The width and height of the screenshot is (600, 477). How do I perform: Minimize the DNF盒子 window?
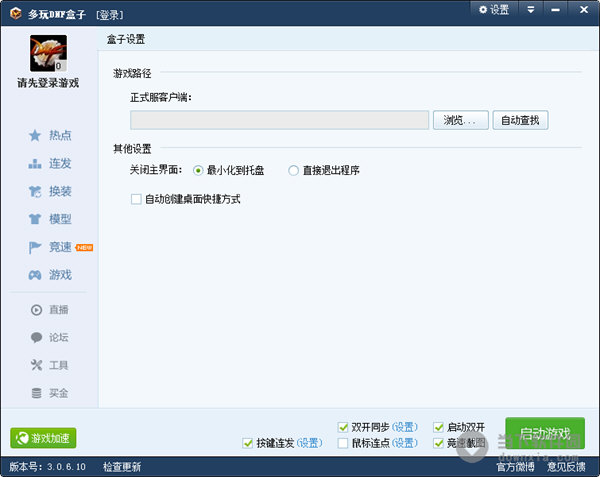556,10
